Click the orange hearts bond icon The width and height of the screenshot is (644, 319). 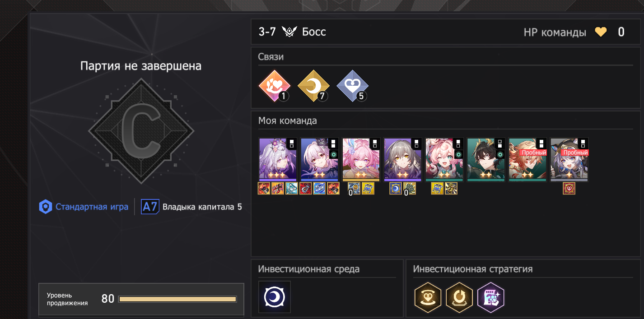(x=275, y=86)
